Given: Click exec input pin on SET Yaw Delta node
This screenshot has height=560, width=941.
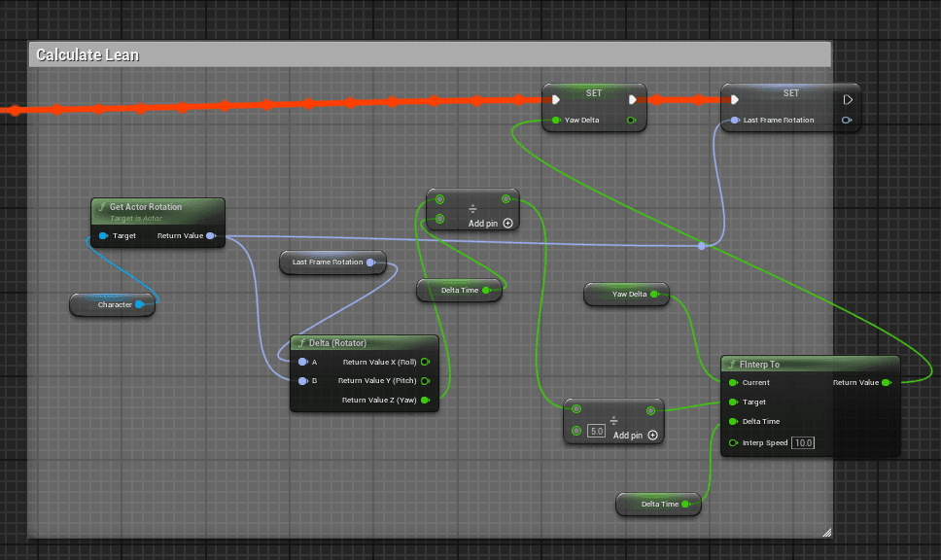Looking at the screenshot, I should tap(556, 99).
